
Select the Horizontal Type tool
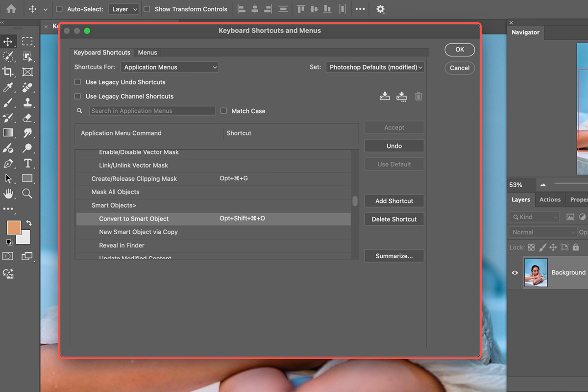pos(27,163)
